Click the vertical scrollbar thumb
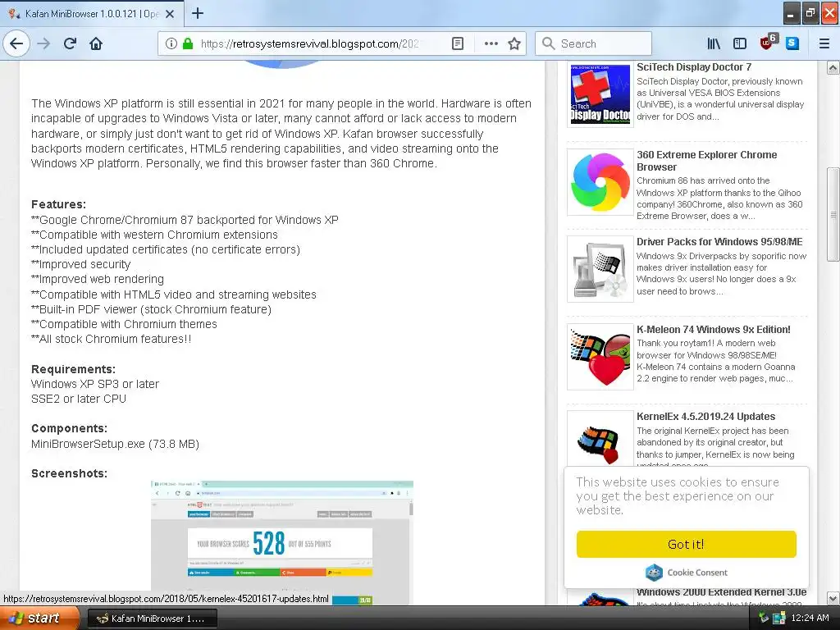This screenshot has width=840, height=630. coord(833,214)
